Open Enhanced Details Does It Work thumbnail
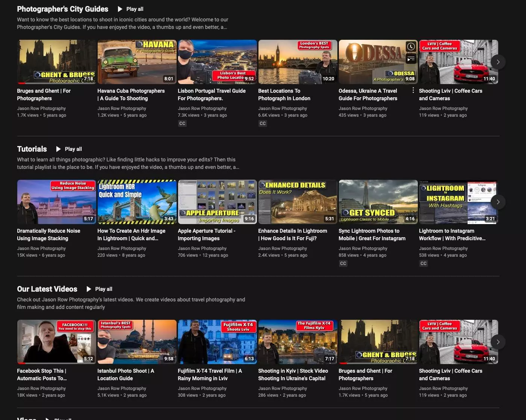 coord(298,202)
